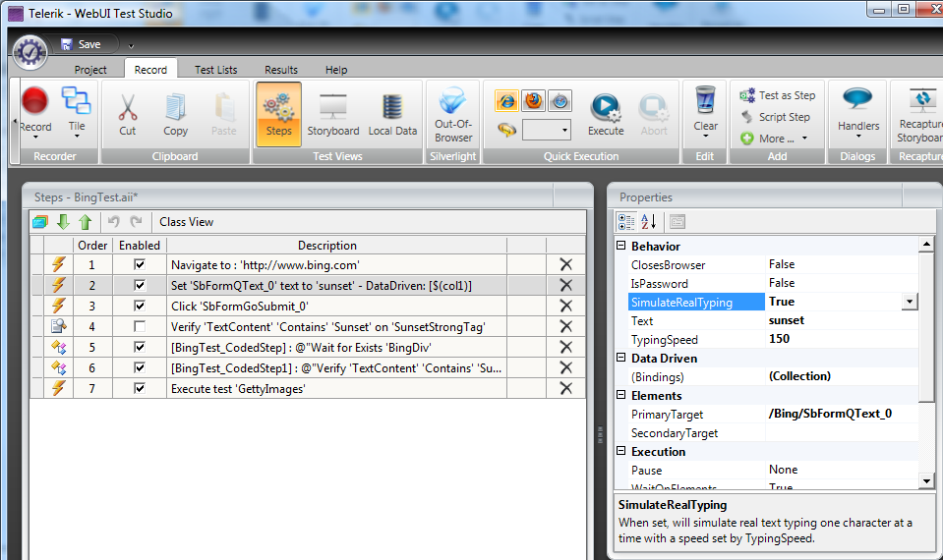This screenshot has width=943, height=560.
Task: Click the splitter grip between panels
Action: [x=600, y=435]
